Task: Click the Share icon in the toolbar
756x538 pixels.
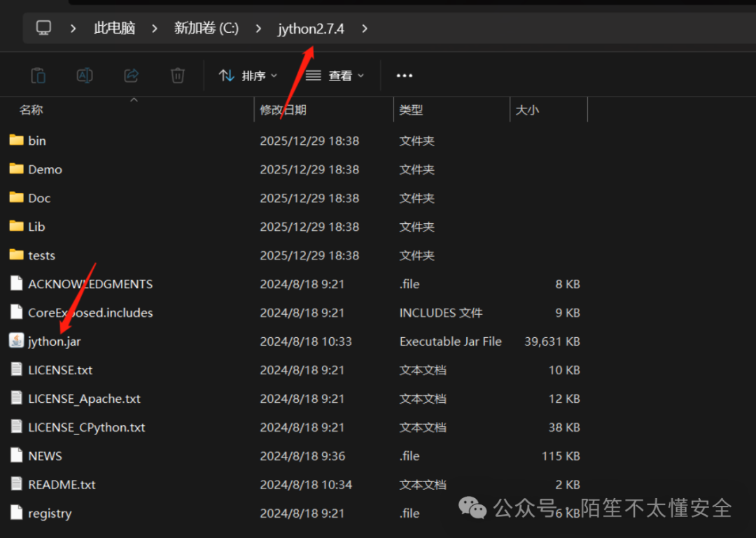Action: (131, 75)
